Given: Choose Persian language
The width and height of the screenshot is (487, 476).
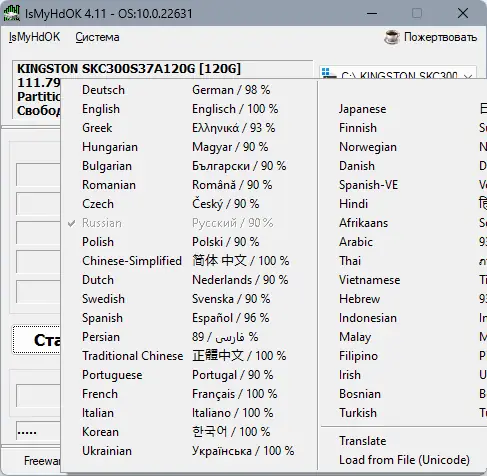Looking at the screenshot, I should [189, 337].
